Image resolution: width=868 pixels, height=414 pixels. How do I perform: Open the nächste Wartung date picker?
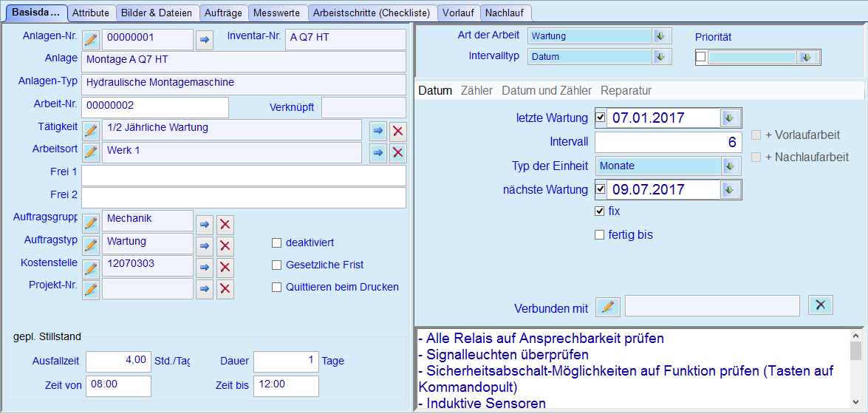(x=729, y=189)
